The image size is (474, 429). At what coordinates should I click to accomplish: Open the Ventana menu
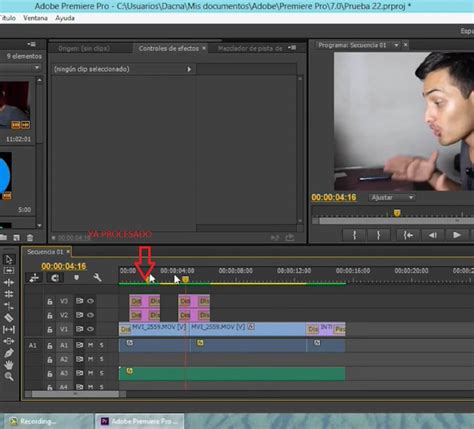(x=35, y=18)
